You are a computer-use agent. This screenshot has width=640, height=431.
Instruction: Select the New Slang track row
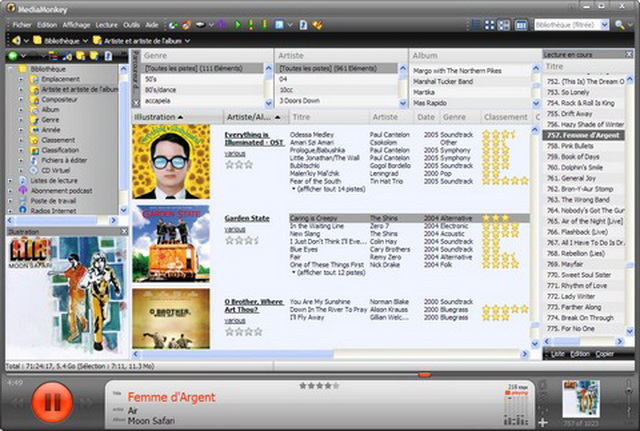click(409, 233)
